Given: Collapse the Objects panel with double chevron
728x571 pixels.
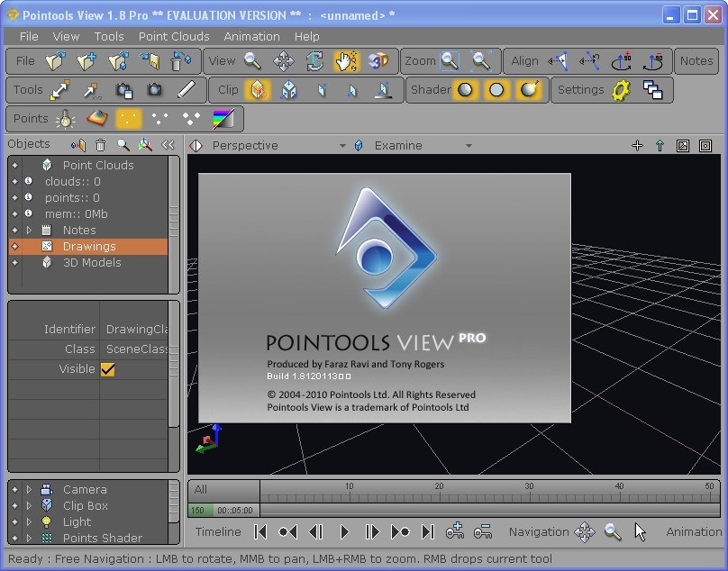Looking at the screenshot, I should (168, 145).
